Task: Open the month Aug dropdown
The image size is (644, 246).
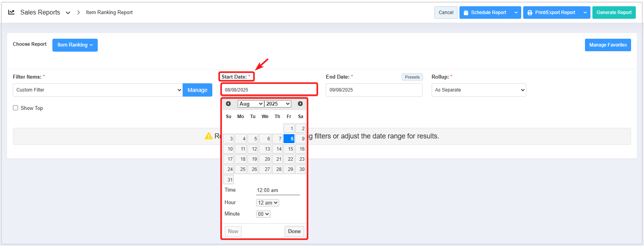Action: (251, 104)
